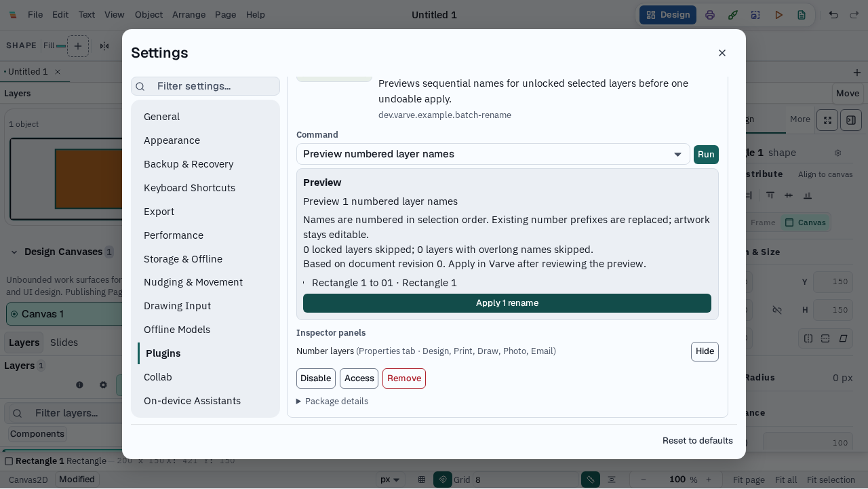Toggle the ruler icon in status bar
Screen dimensions: 868x489
point(591,480)
